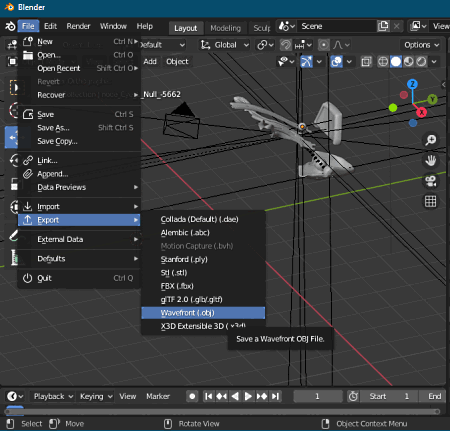The image size is (450, 431).
Task: Open the Keying dropdown
Action: [96, 396]
